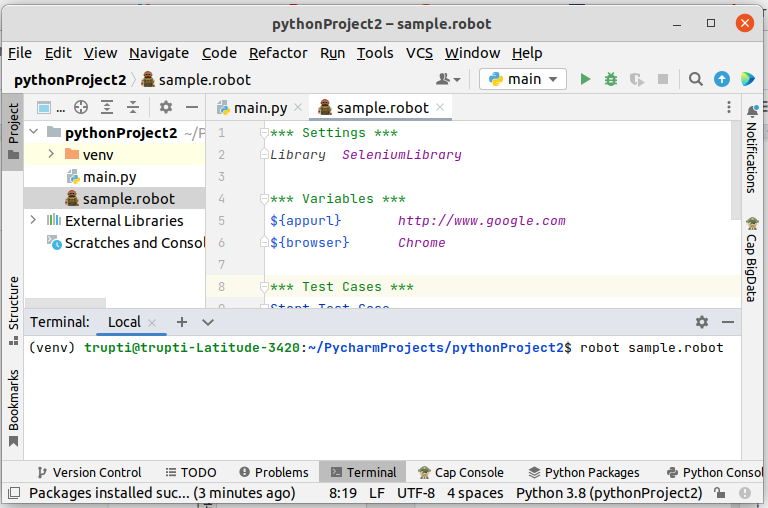
Task: Run the main configuration with green play icon
Action: click(586, 79)
